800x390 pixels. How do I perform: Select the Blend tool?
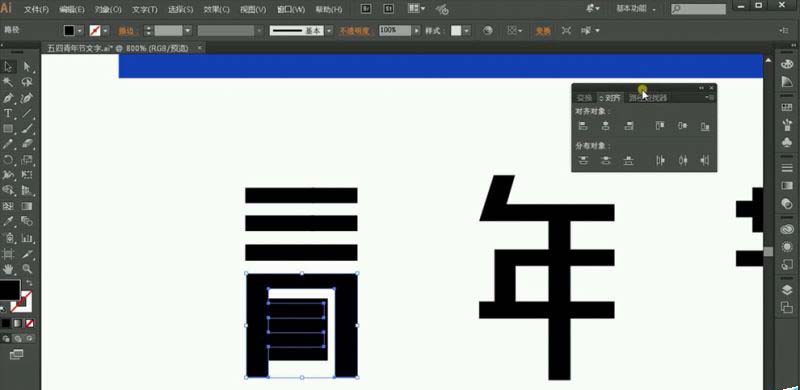click(27, 222)
